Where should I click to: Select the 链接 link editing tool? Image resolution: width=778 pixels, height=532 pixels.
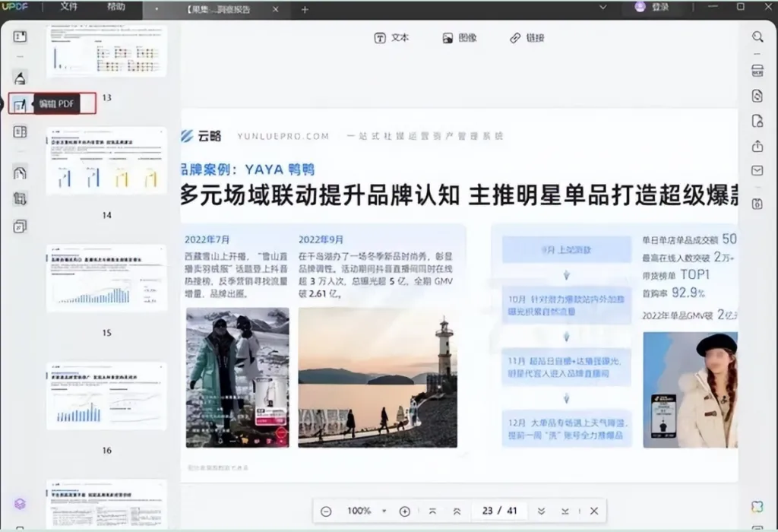coord(527,38)
